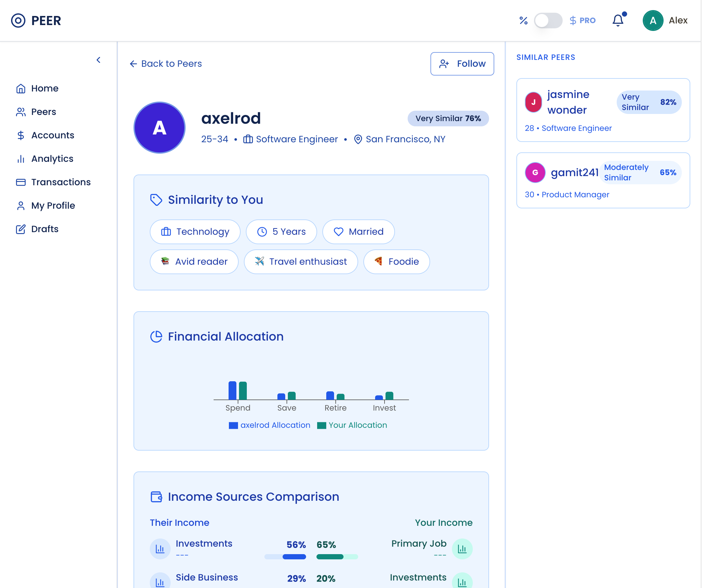Click the Primary Job chart icon
This screenshot has height=588, width=702.
point(462,549)
